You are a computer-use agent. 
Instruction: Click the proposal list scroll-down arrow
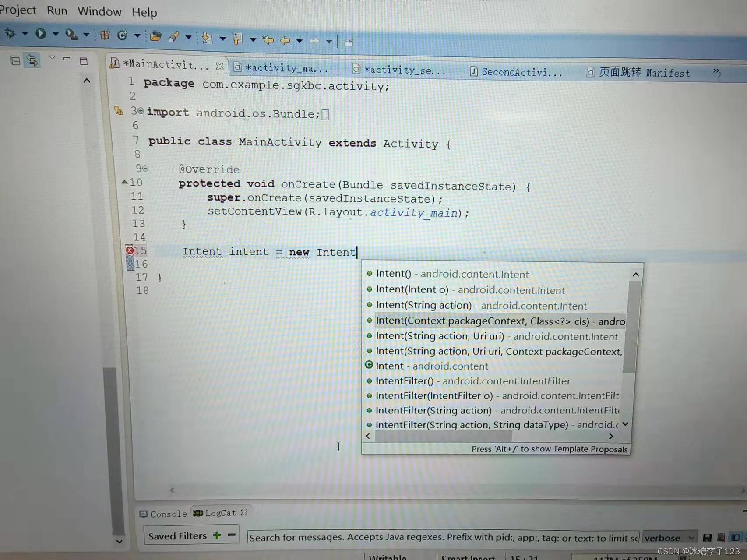click(626, 424)
